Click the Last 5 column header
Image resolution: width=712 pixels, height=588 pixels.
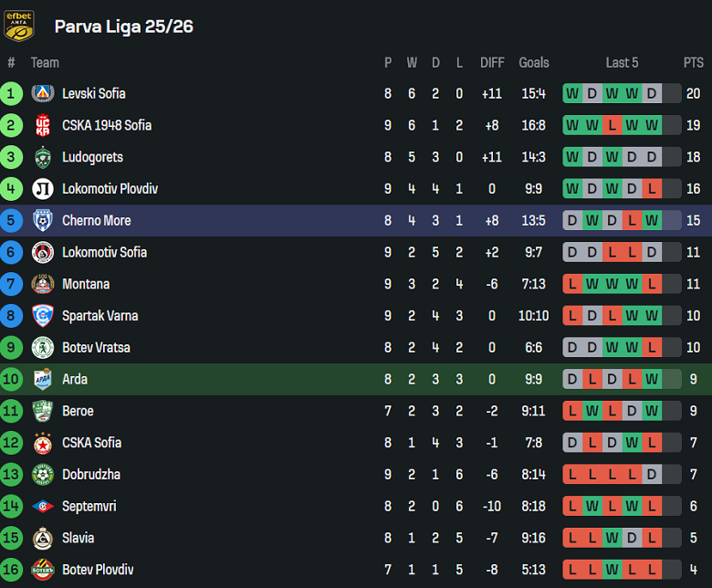pyautogui.click(x=622, y=62)
